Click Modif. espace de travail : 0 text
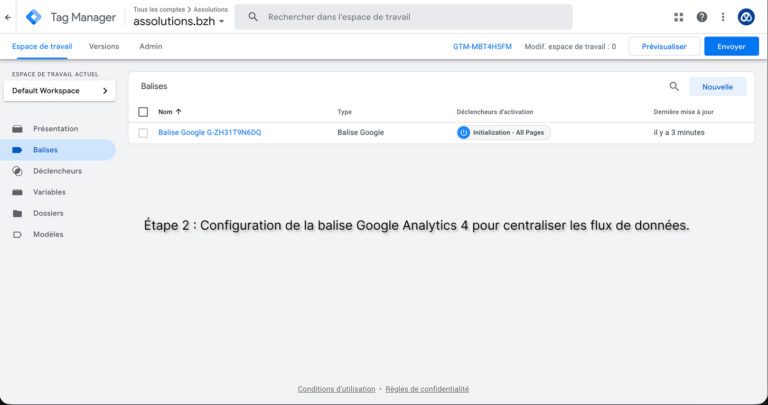Viewport: 768px width, 405px height. pos(570,47)
